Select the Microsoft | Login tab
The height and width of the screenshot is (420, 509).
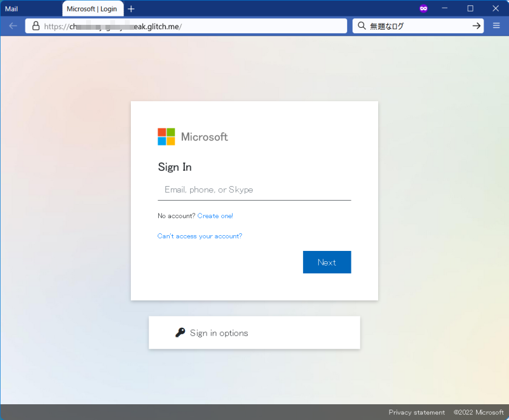[93, 8]
